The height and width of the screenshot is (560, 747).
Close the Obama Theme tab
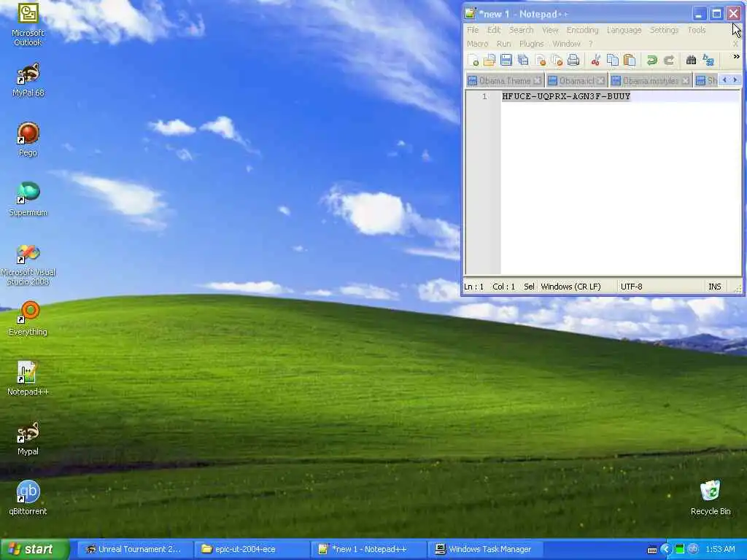point(538,80)
